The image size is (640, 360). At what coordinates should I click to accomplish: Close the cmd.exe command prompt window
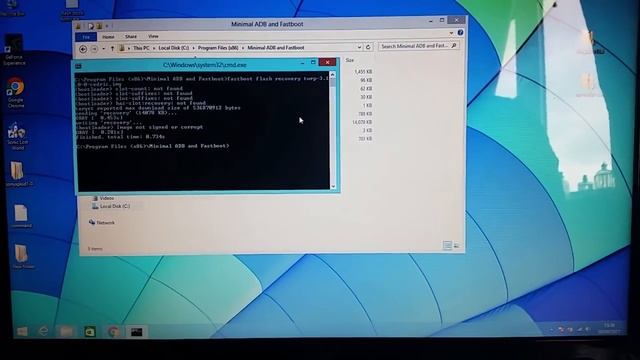pos(327,62)
